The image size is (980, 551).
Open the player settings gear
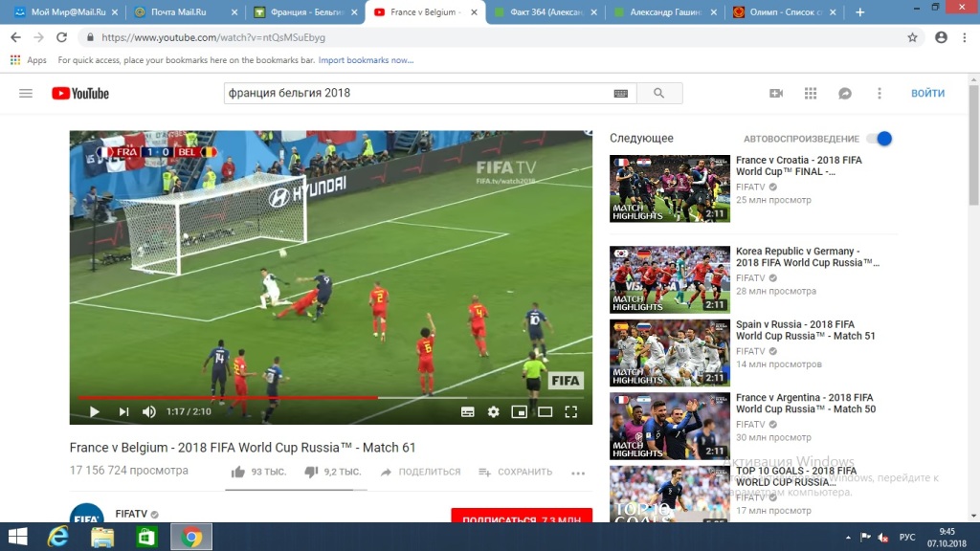pyautogui.click(x=494, y=411)
